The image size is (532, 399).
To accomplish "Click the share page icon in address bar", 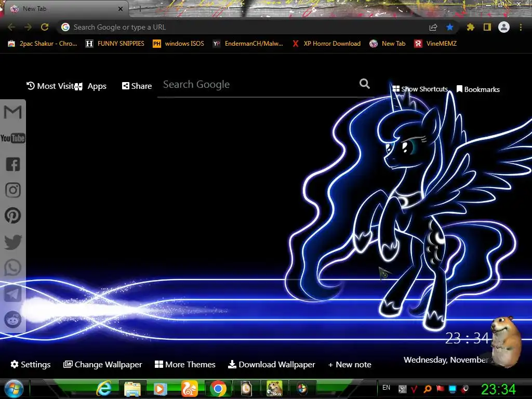I will pos(433,27).
